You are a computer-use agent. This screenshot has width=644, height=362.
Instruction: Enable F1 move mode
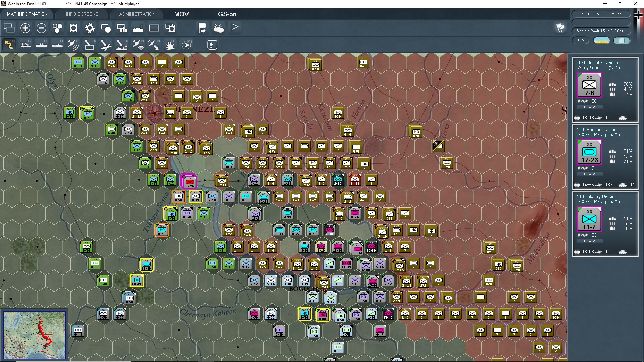tap(9, 45)
